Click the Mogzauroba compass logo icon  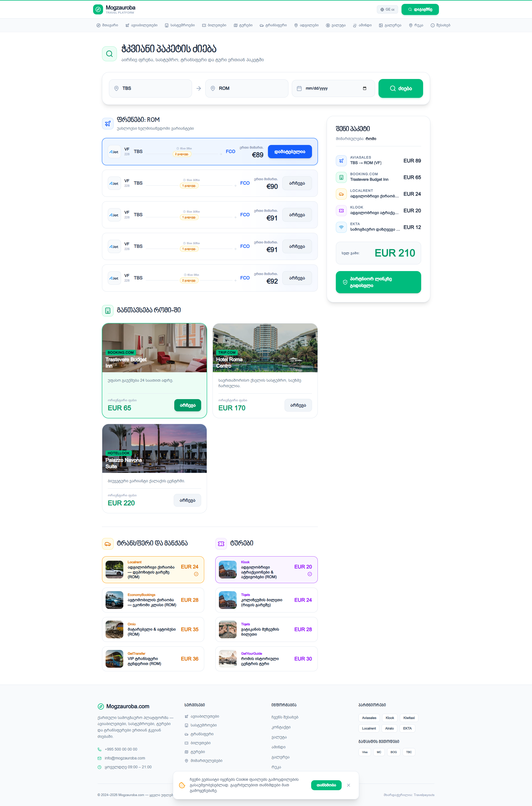click(98, 9)
